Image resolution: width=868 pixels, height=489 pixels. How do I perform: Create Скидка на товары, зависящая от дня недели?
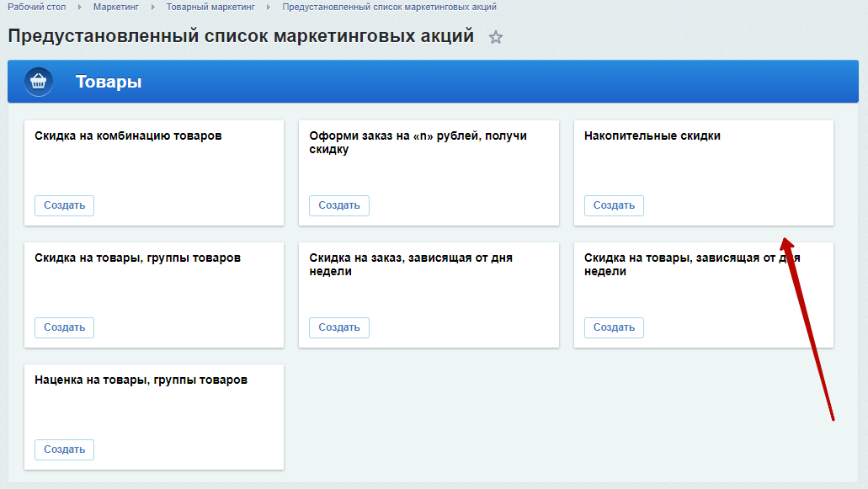pyautogui.click(x=614, y=327)
